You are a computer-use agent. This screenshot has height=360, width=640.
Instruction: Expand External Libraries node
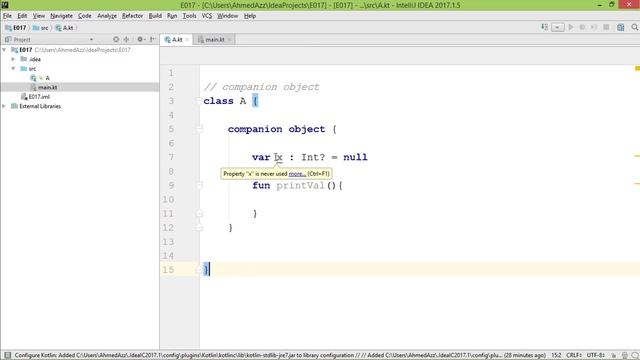coord(4,106)
